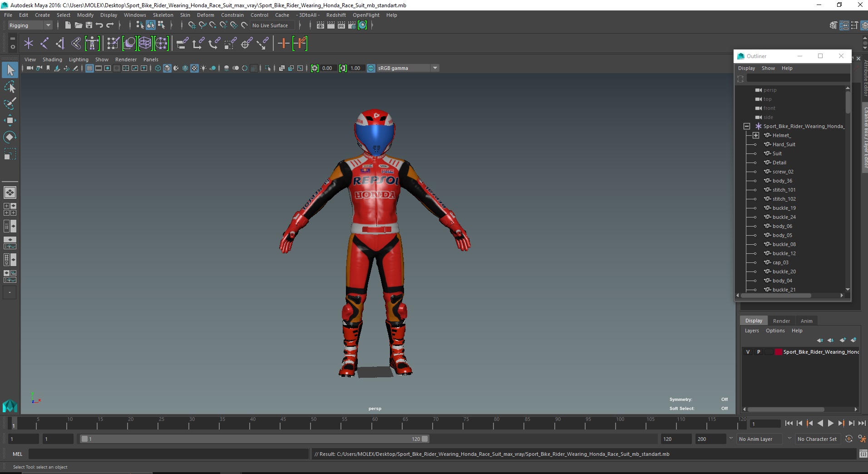Image resolution: width=868 pixels, height=474 pixels.
Task: Click the Smooth shade all icon
Action: (x=167, y=68)
